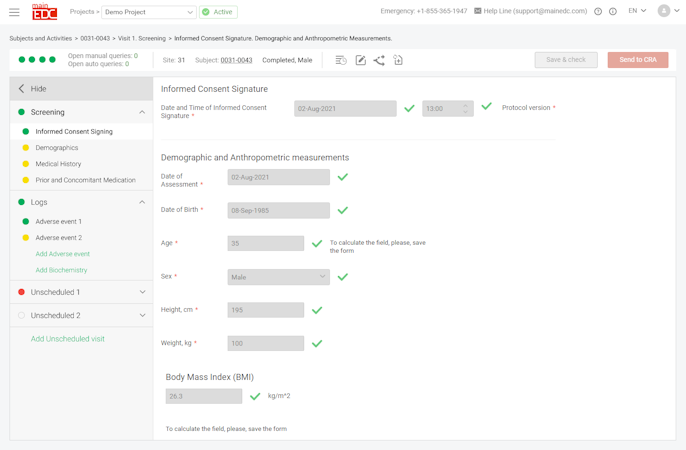This screenshot has height=450, width=686.
Task: Click the document export icon
Action: [x=398, y=60]
